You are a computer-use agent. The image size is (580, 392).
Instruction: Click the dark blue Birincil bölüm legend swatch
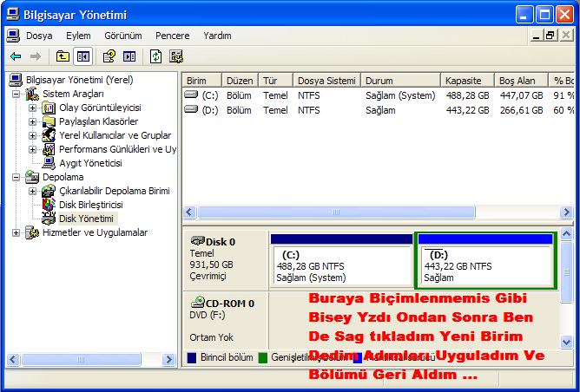pyautogui.click(x=193, y=357)
